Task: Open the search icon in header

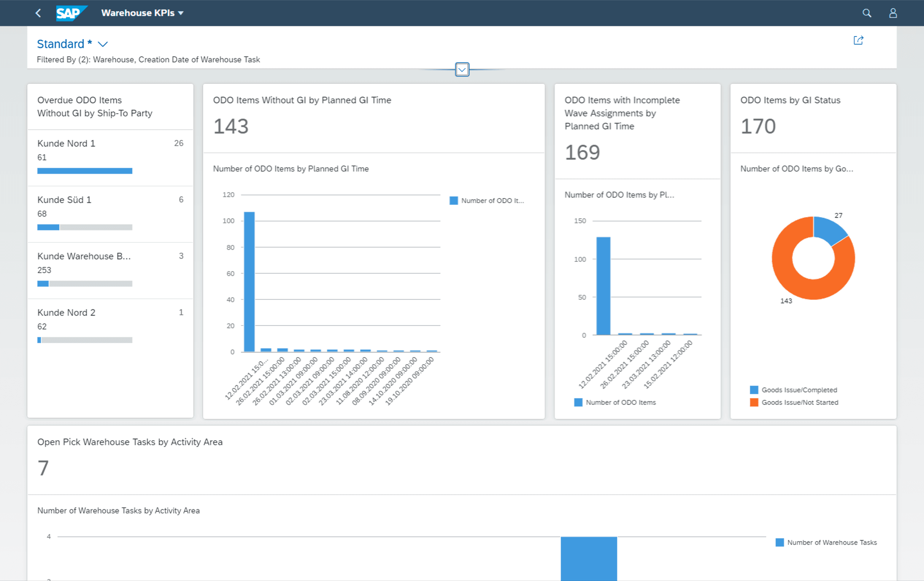Action: tap(866, 13)
